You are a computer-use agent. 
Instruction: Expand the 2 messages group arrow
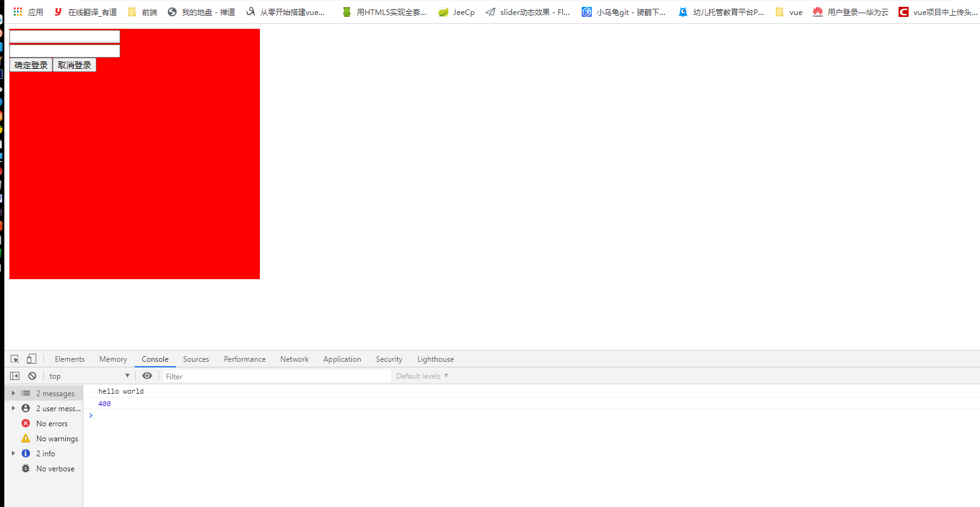coord(13,394)
